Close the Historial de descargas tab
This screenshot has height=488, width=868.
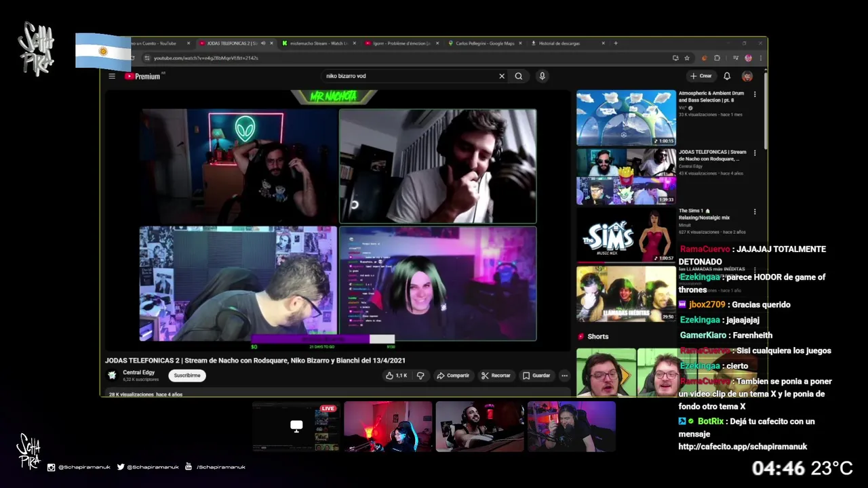(x=603, y=43)
